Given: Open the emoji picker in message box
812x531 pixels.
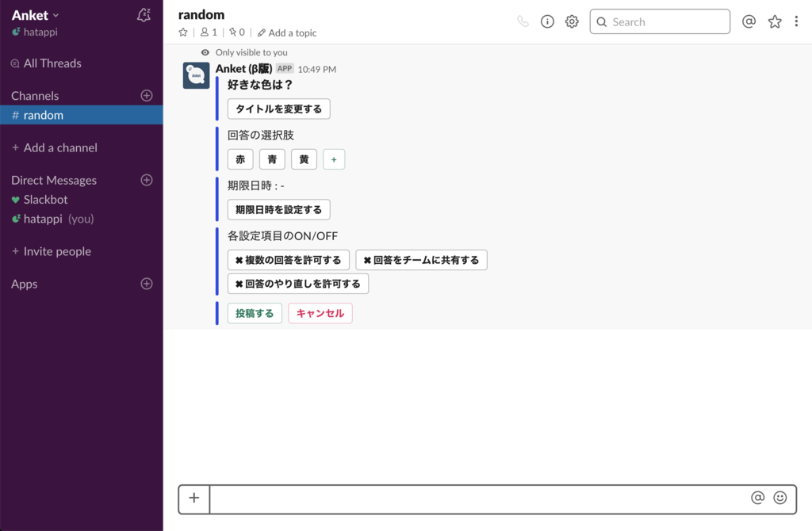Looking at the screenshot, I should tap(780, 498).
